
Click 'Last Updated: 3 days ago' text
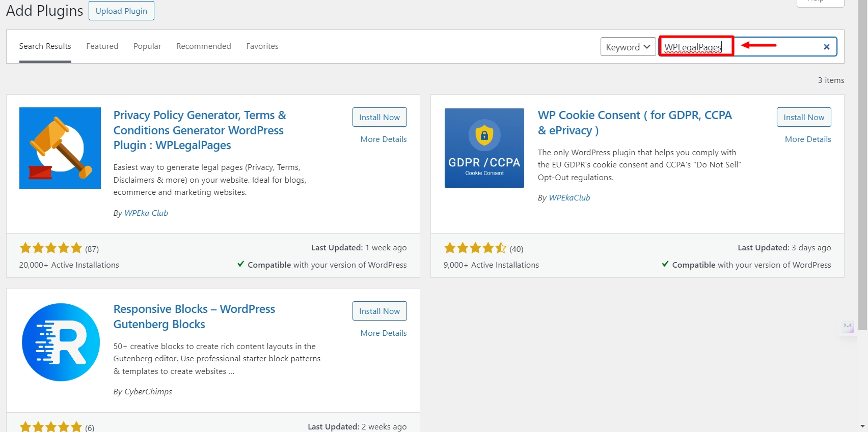point(784,248)
